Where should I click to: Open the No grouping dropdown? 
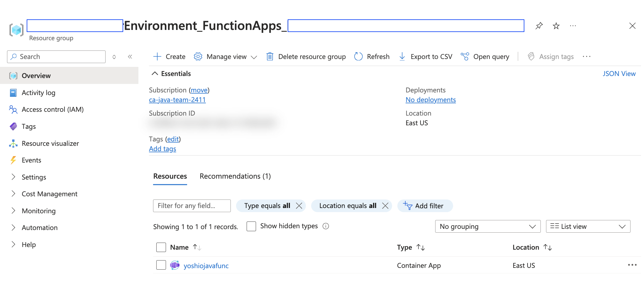(488, 226)
